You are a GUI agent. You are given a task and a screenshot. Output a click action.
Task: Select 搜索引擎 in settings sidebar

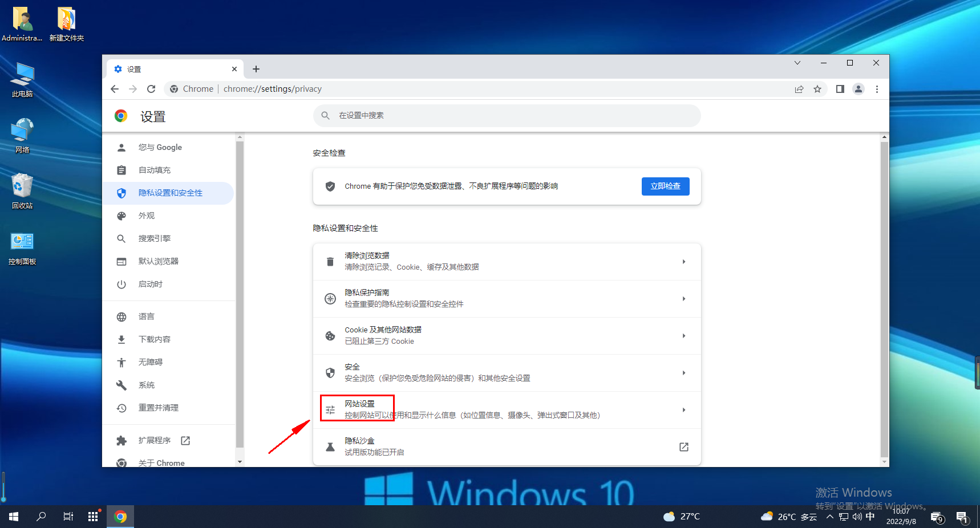154,238
